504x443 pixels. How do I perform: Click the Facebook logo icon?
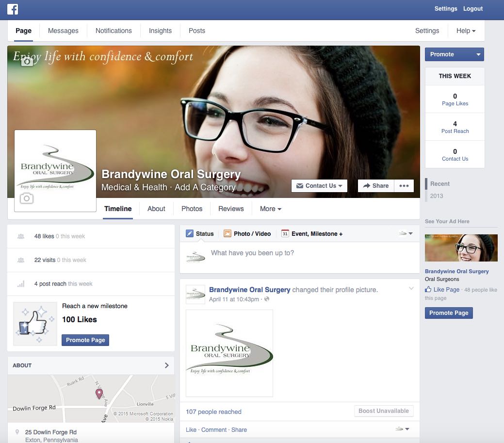click(x=13, y=9)
